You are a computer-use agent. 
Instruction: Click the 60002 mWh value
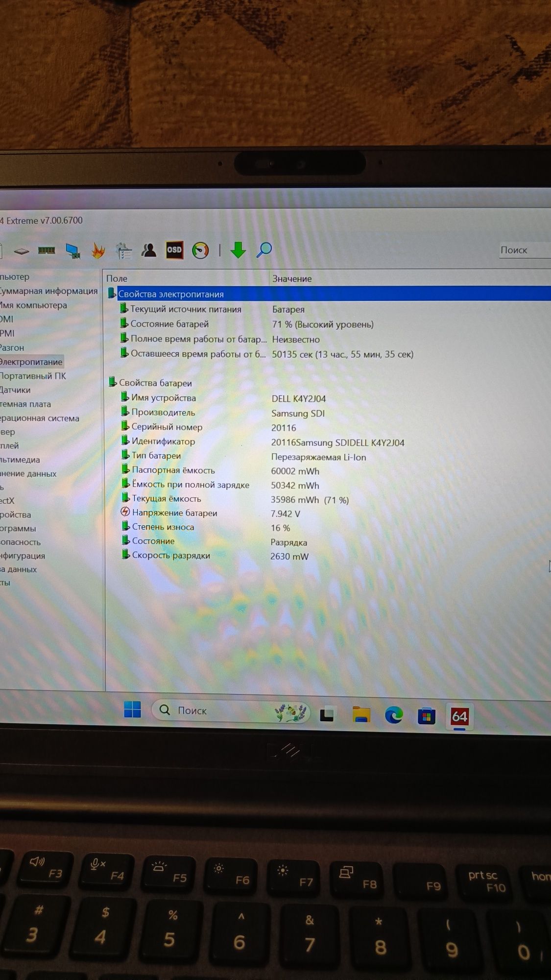[295, 471]
